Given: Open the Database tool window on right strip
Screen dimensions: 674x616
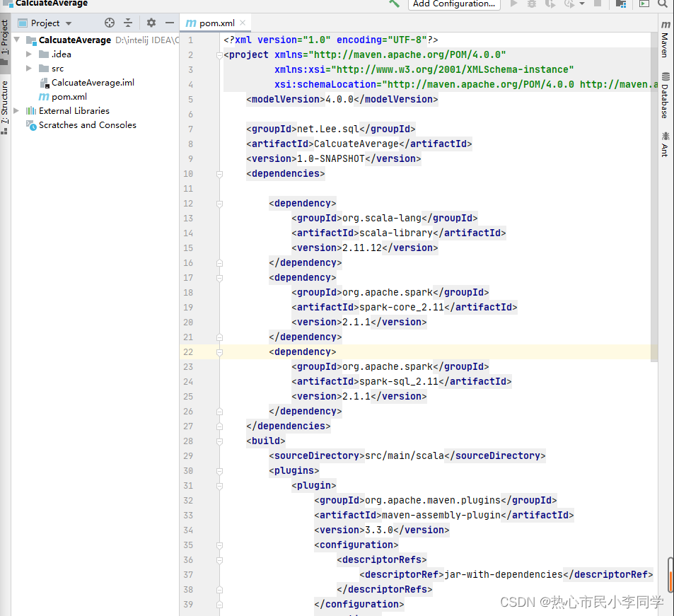Looking at the screenshot, I should pos(665,95).
